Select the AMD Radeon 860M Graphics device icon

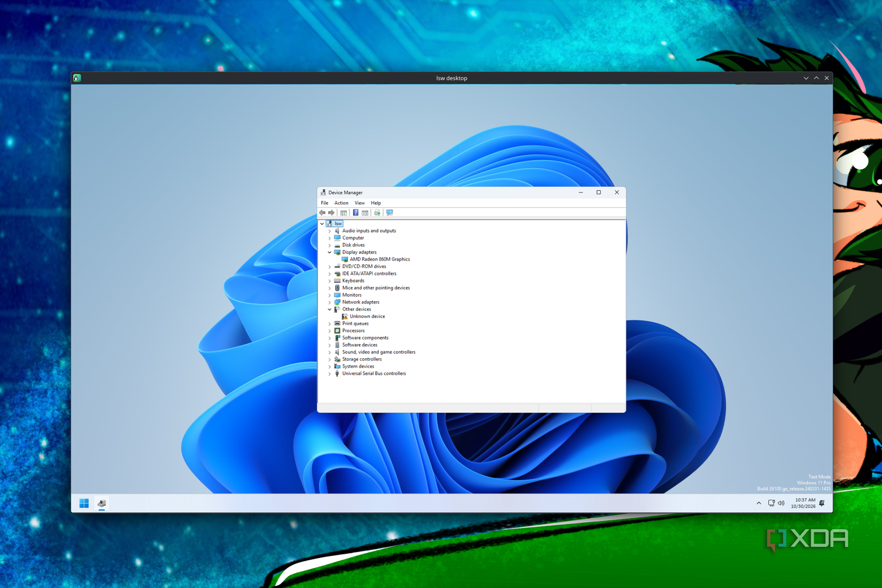pos(345,259)
